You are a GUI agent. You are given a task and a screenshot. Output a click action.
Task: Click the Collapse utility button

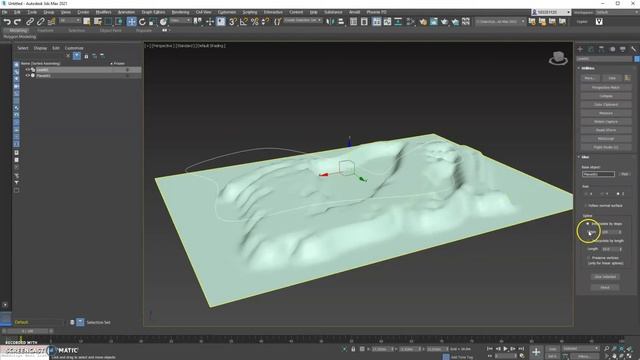click(606, 96)
